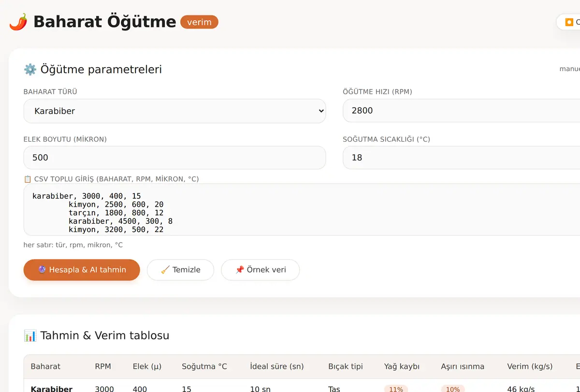580x392 pixels.
Task: Click the Soğutma Sıcaklığı input field
Action: (461, 158)
